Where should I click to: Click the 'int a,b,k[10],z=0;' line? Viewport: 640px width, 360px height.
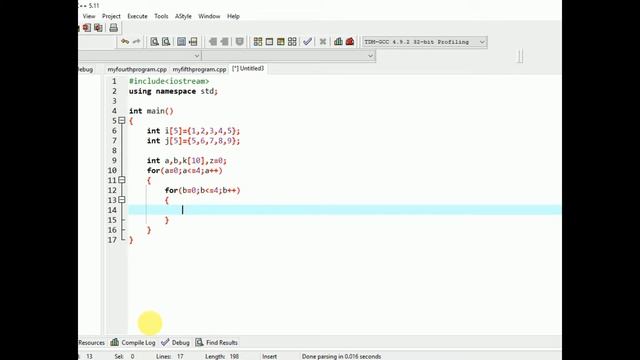click(187, 160)
